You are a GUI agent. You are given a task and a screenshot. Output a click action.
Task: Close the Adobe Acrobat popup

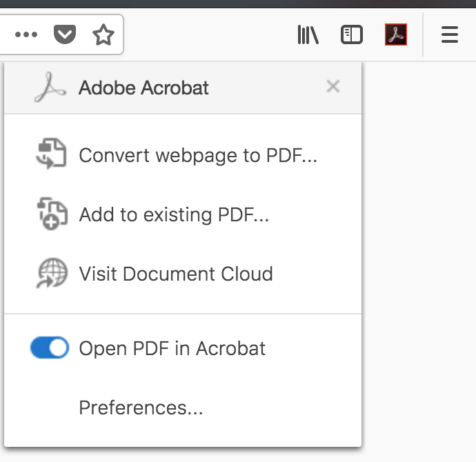tap(333, 86)
